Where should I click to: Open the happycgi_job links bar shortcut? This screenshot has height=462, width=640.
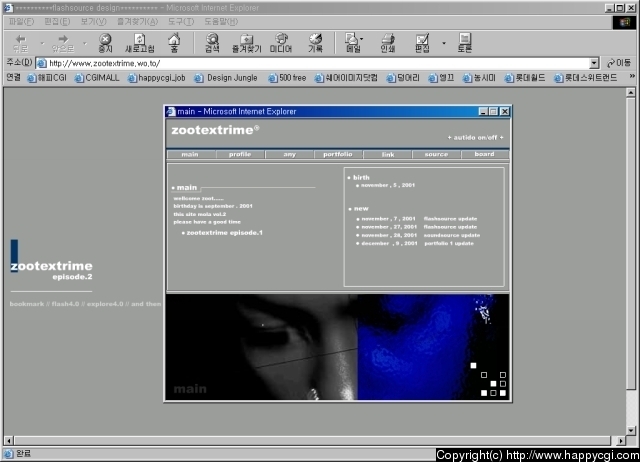(157, 78)
